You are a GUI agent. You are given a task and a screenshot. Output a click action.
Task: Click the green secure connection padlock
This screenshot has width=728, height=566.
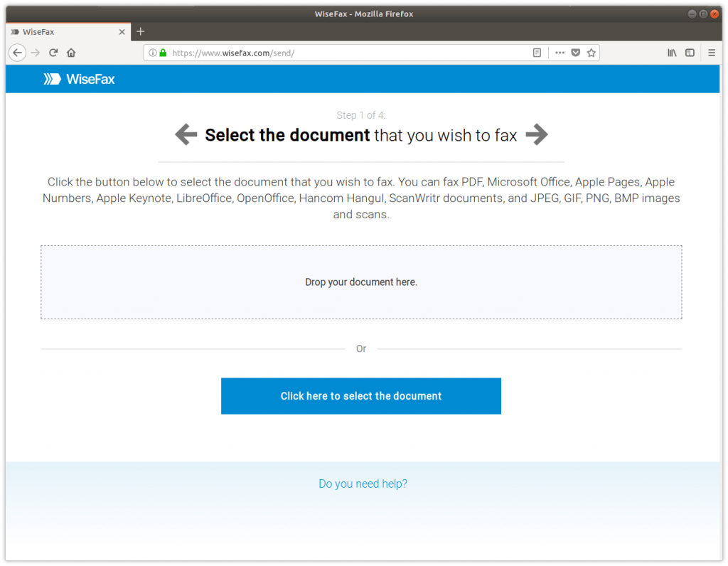163,53
